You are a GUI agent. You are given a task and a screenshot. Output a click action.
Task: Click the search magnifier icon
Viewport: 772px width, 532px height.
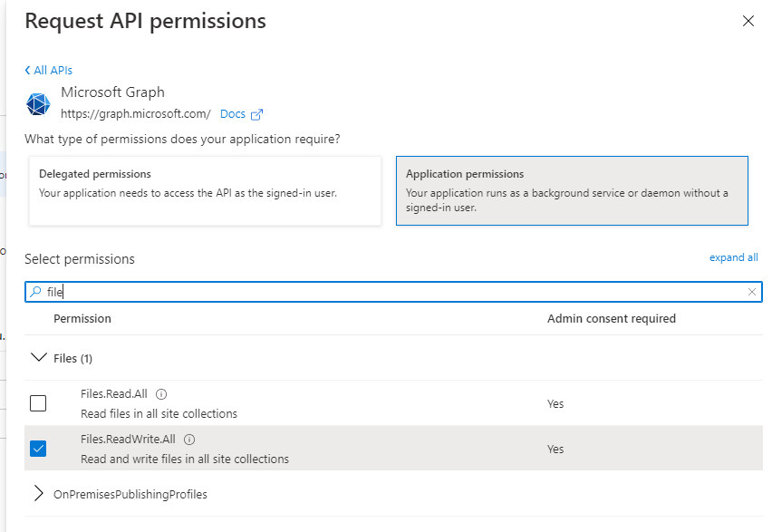[x=35, y=292]
